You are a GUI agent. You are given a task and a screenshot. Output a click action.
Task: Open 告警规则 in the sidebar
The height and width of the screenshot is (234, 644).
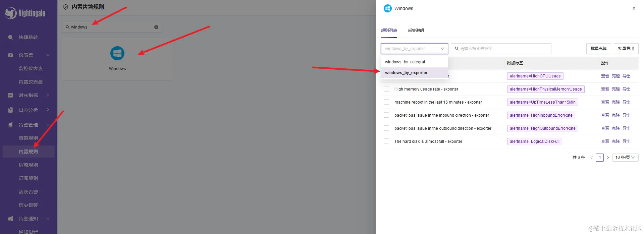pyautogui.click(x=29, y=138)
